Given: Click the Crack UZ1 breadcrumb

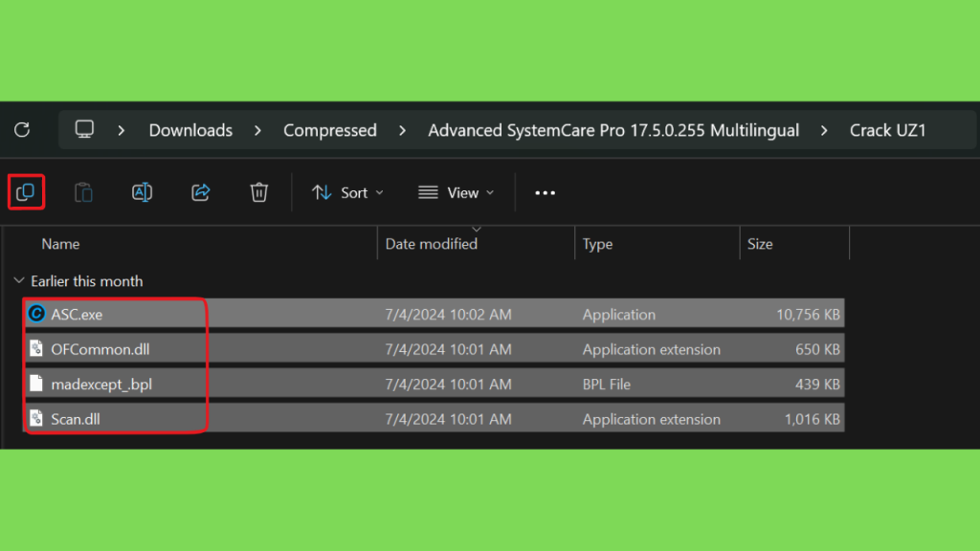Looking at the screenshot, I should pyautogui.click(x=887, y=130).
